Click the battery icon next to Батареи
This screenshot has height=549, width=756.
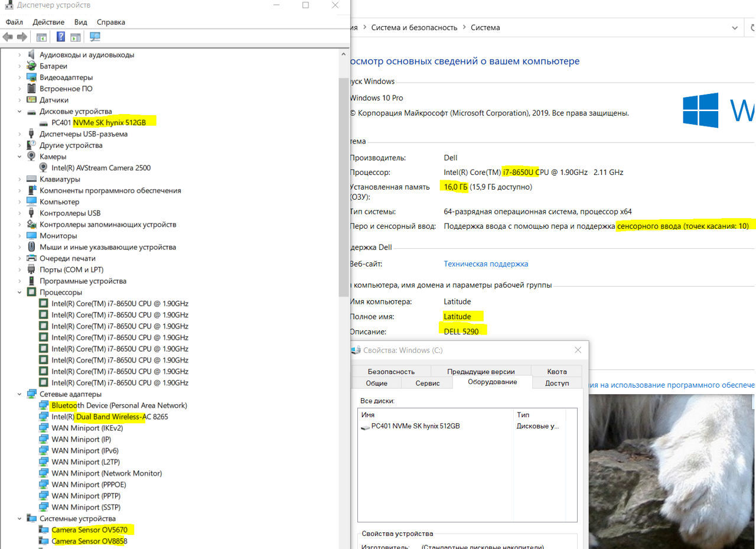pos(32,66)
